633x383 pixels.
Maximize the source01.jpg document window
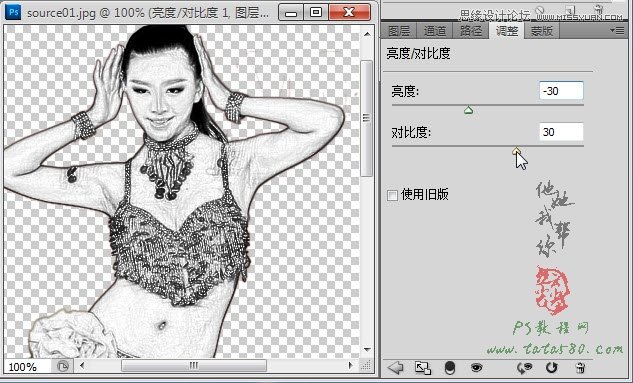tap(316, 13)
